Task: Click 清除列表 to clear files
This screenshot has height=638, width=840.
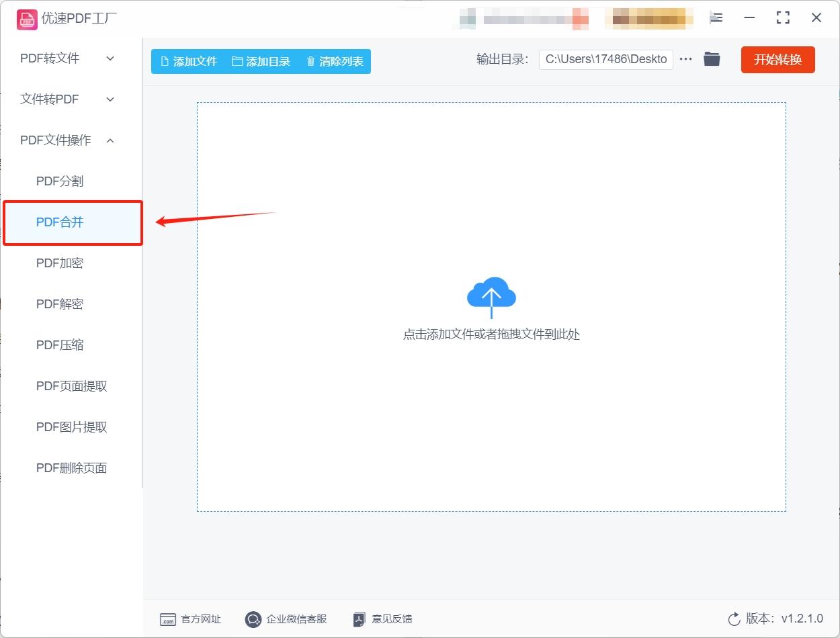Action: [x=335, y=61]
